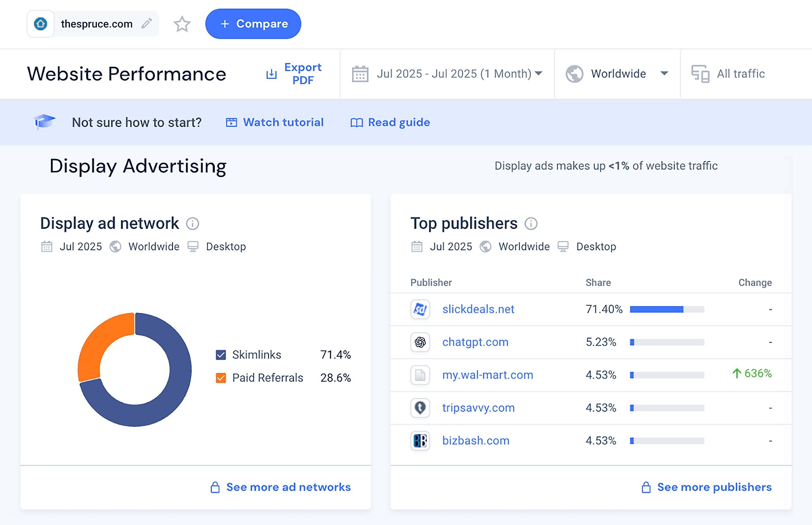This screenshot has height=525, width=812.
Task: Open the tripsavvy.com publisher link
Action: (x=478, y=408)
